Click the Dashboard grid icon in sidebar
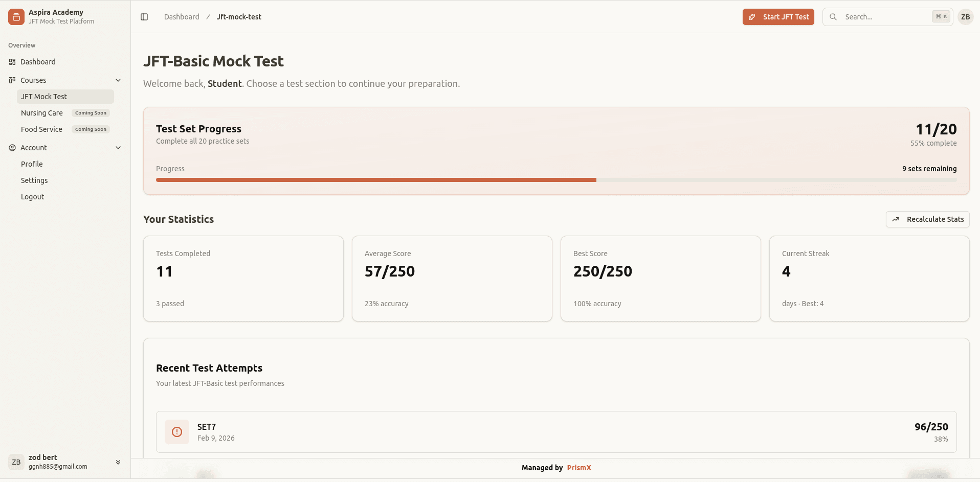Screen dimensions: 980x482 pyautogui.click(x=12, y=62)
